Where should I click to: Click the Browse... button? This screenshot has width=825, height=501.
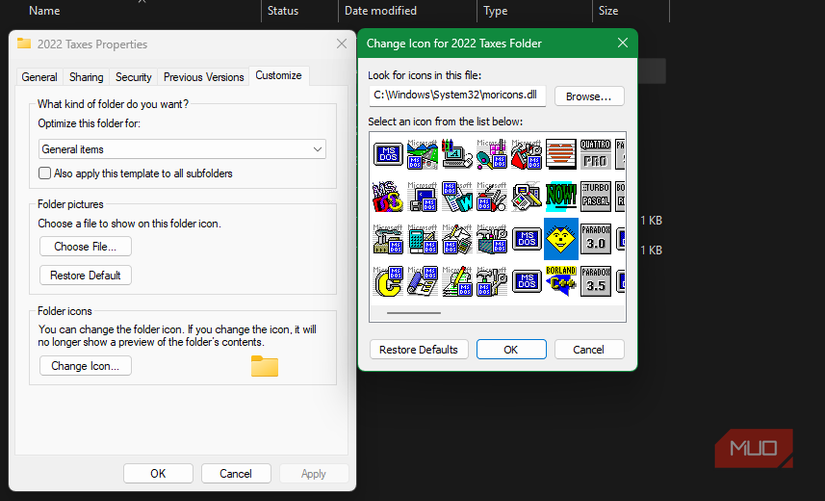pos(589,96)
